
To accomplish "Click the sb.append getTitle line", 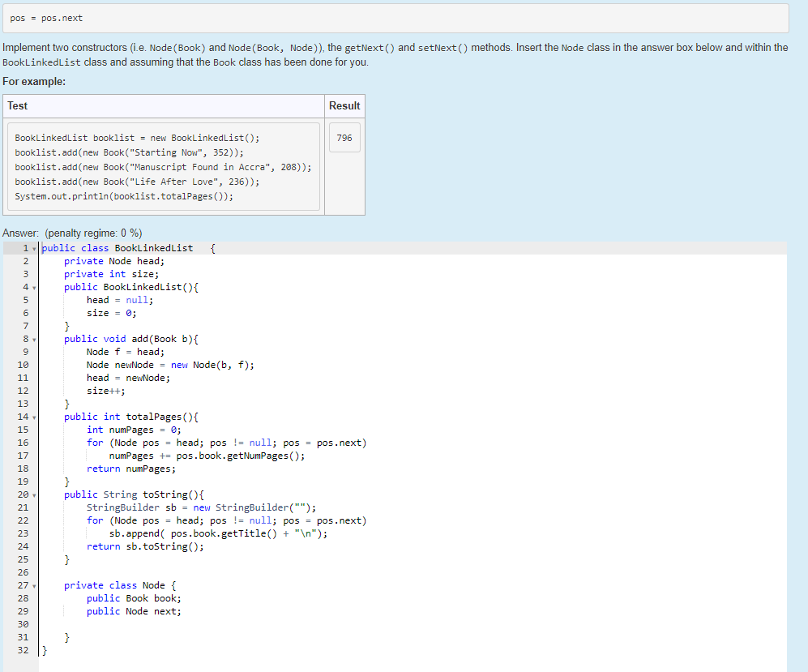I will (218, 533).
